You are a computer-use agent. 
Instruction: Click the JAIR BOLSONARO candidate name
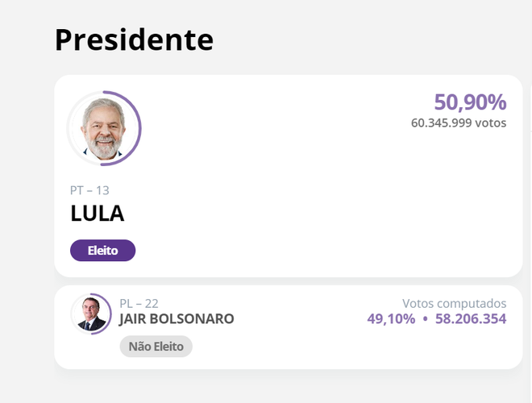click(177, 319)
